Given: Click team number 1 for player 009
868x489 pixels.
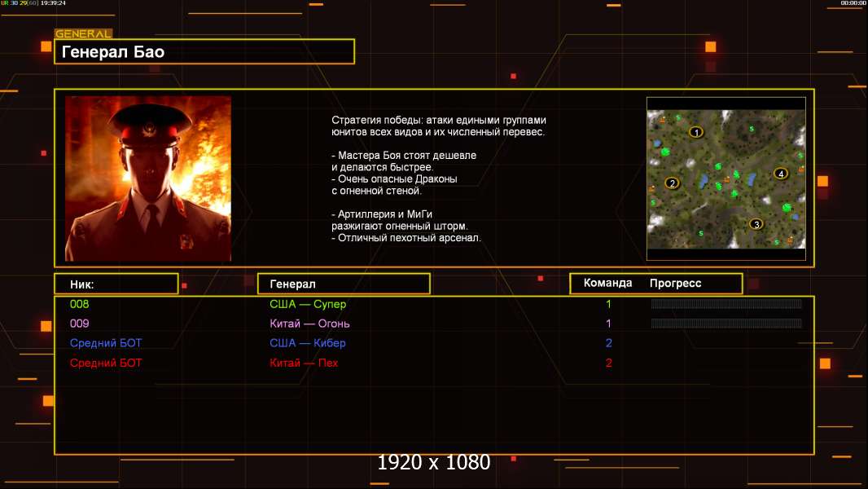Looking at the screenshot, I should pos(608,324).
